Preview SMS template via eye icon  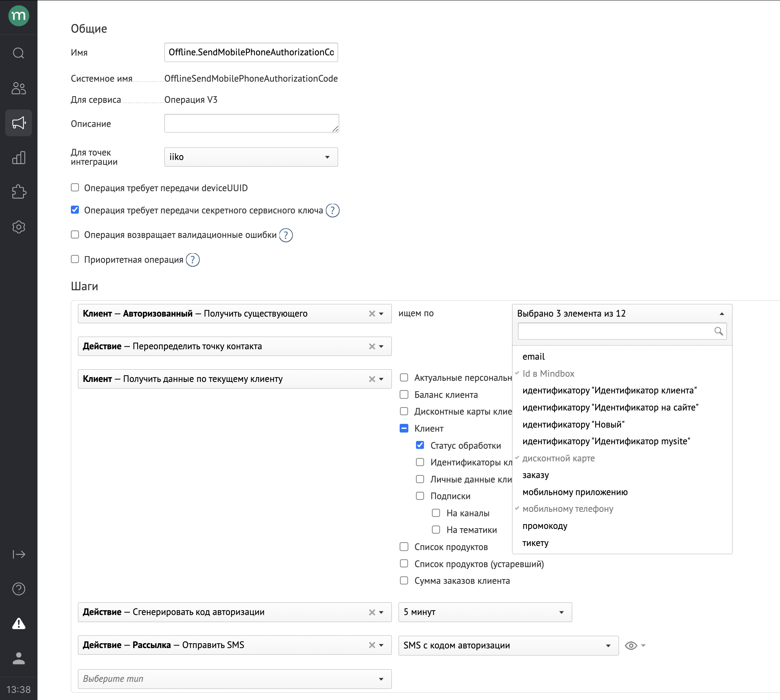(631, 645)
